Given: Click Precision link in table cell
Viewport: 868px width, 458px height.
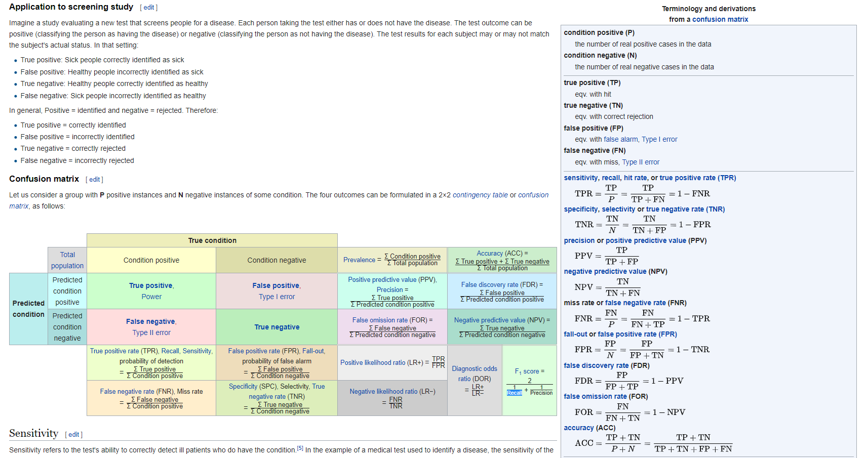Looking at the screenshot, I should [x=390, y=289].
